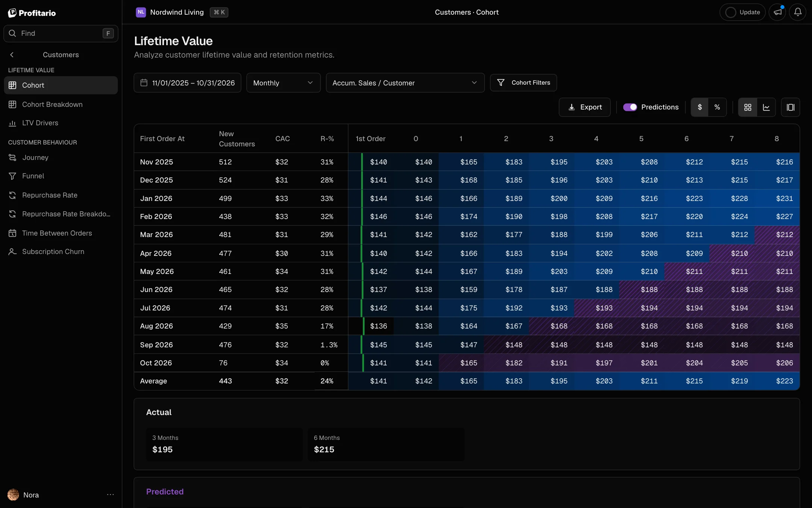
Task: Click the Time Between Orders calendar icon
Action: (12, 233)
